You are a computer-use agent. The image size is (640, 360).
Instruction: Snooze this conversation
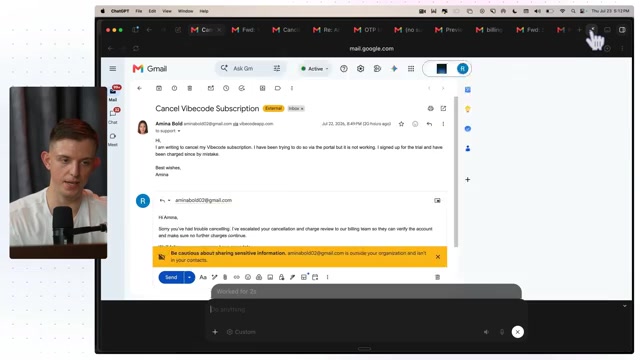click(x=226, y=88)
